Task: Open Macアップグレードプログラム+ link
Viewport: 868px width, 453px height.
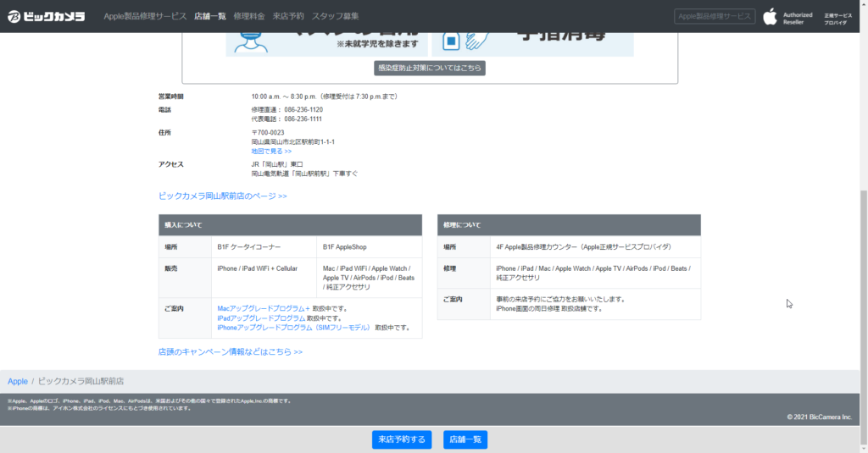Action: 264,308
